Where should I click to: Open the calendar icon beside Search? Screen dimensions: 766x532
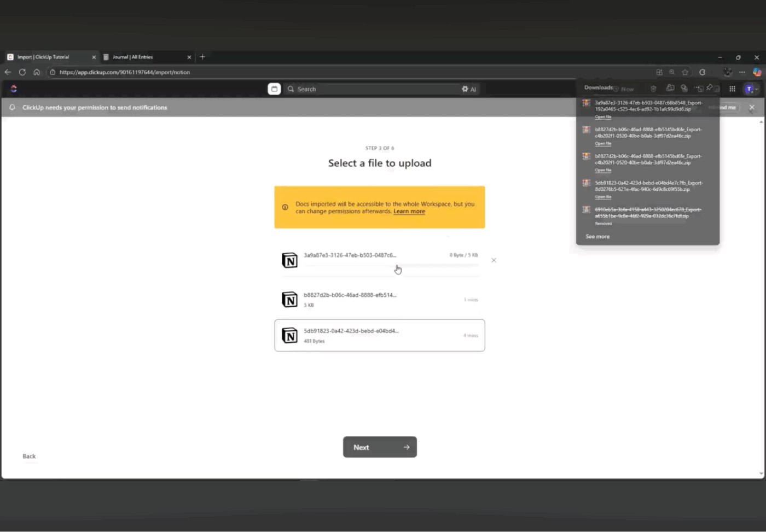coord(274,89)
